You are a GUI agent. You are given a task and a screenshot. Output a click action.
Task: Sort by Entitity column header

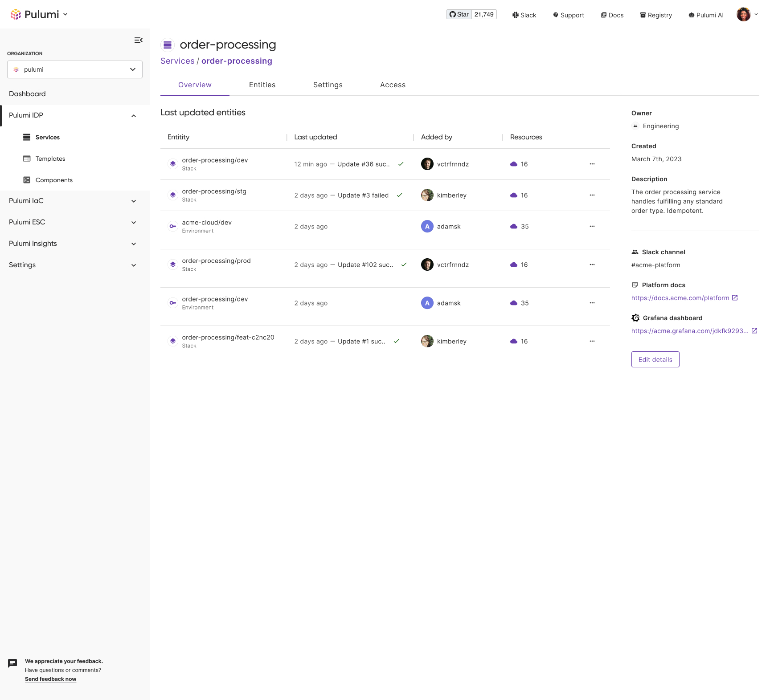[x=178, y=137]
